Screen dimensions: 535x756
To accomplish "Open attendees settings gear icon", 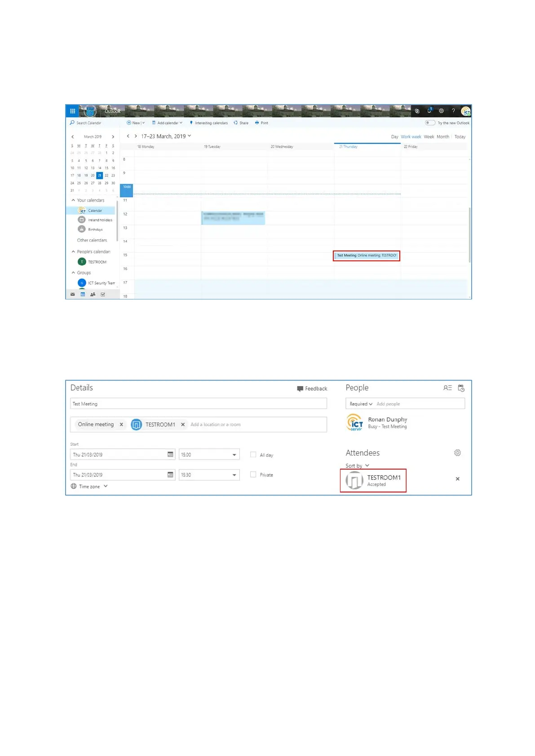I will (x=457, y=453).
